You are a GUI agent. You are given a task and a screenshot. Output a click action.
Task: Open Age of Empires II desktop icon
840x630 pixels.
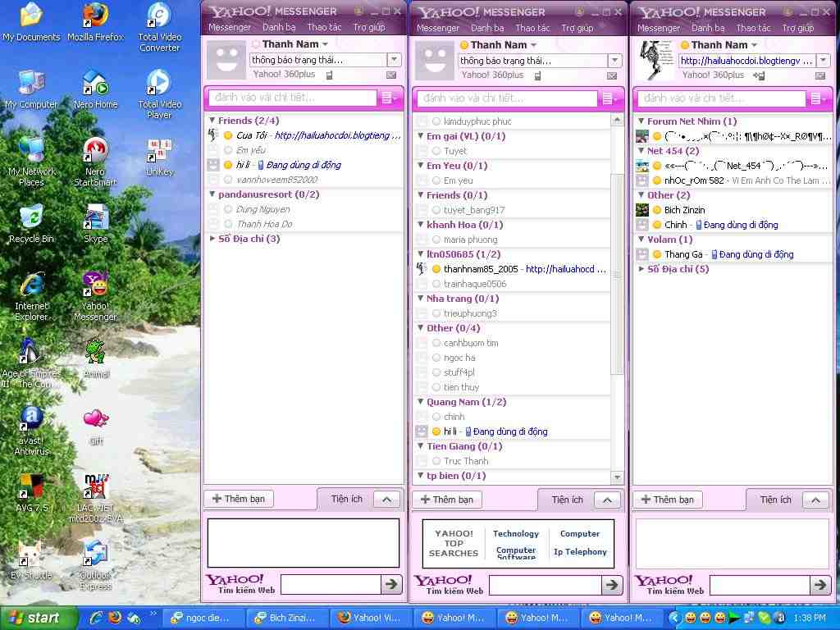click(32, 363)
